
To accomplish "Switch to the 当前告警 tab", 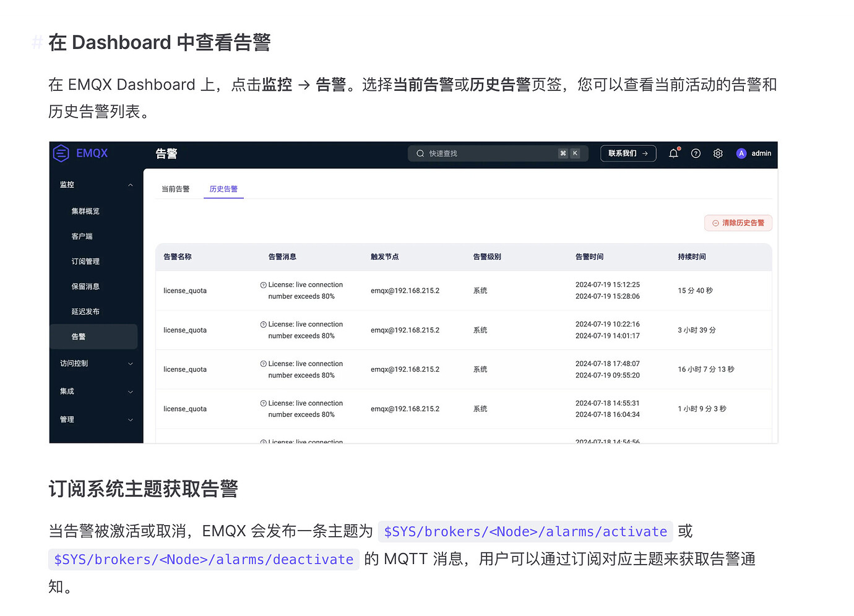I will pyautogui.click(x=176, y=189).
